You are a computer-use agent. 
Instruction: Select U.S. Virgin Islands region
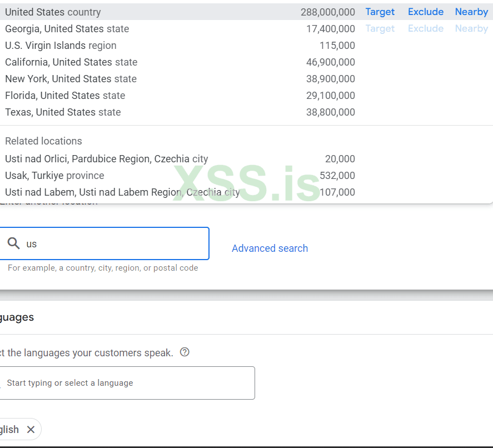pyautogui.click(x=61, y=45)
